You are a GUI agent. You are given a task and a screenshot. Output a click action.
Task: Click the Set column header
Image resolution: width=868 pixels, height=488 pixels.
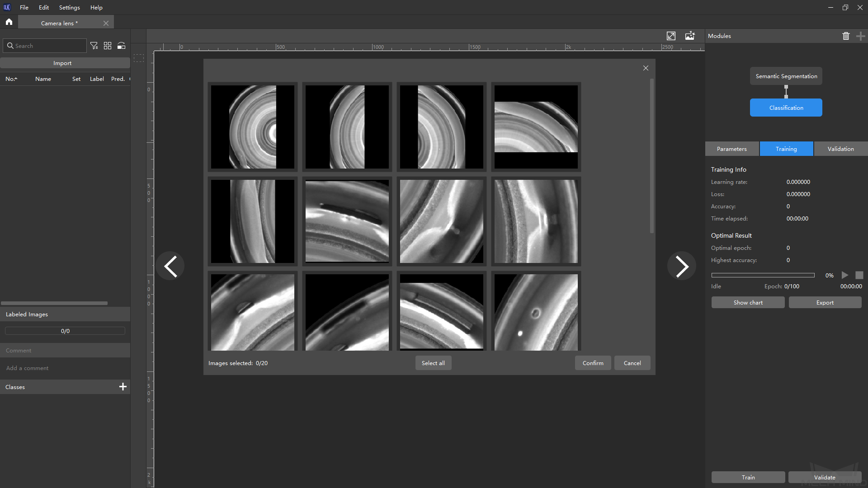pos(76,79)
